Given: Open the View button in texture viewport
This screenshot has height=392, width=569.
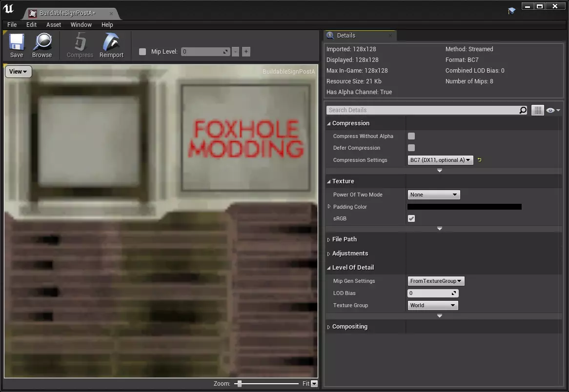Looking at the screenshot, I should tap(18, 72).
